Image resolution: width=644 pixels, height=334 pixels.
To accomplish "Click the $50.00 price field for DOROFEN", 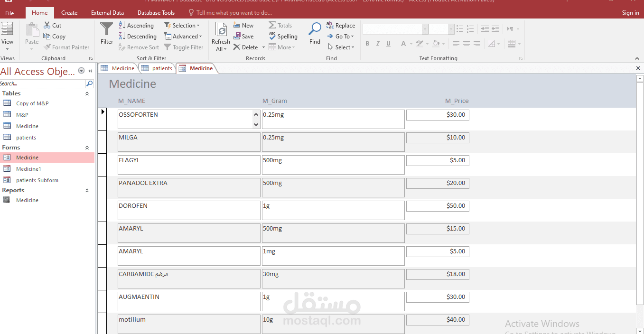I will tap(438, 206).
